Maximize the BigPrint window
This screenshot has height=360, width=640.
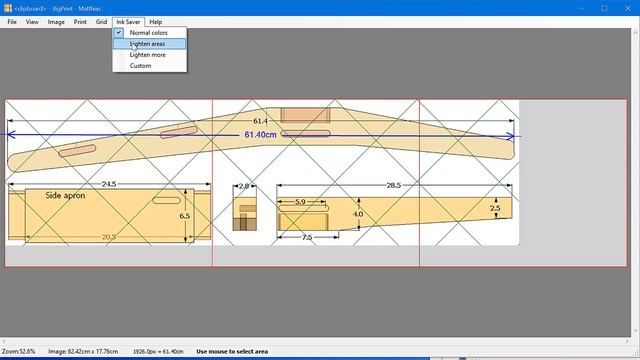pos(604,8)
